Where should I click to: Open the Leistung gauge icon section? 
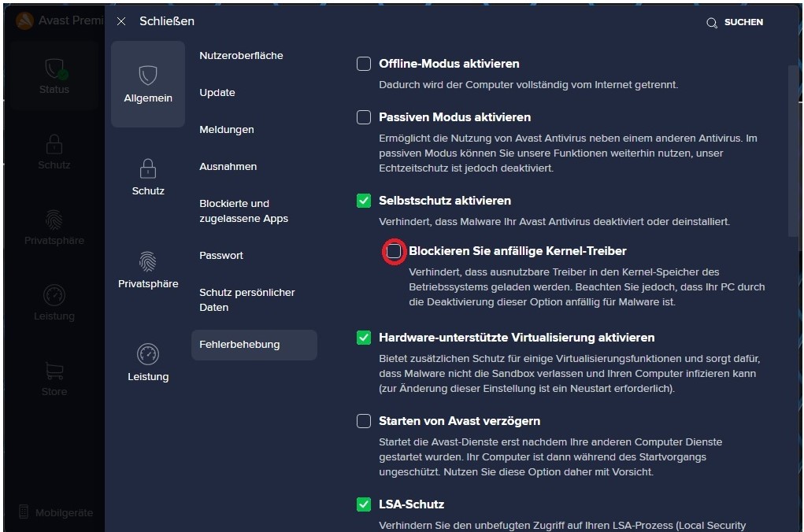coord(148,354)
